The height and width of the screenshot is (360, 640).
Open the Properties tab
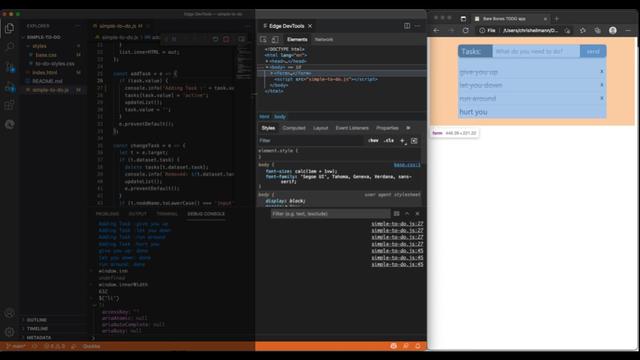387,128
